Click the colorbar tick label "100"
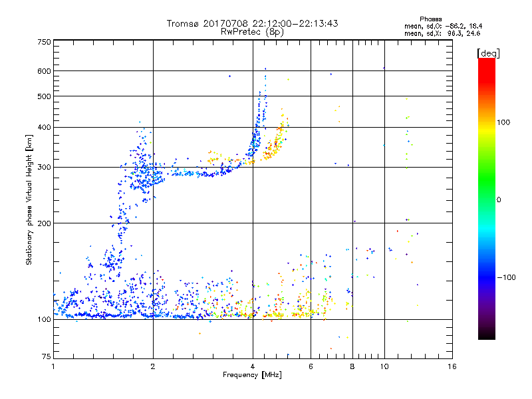532x399 pixels. (503, 122)
